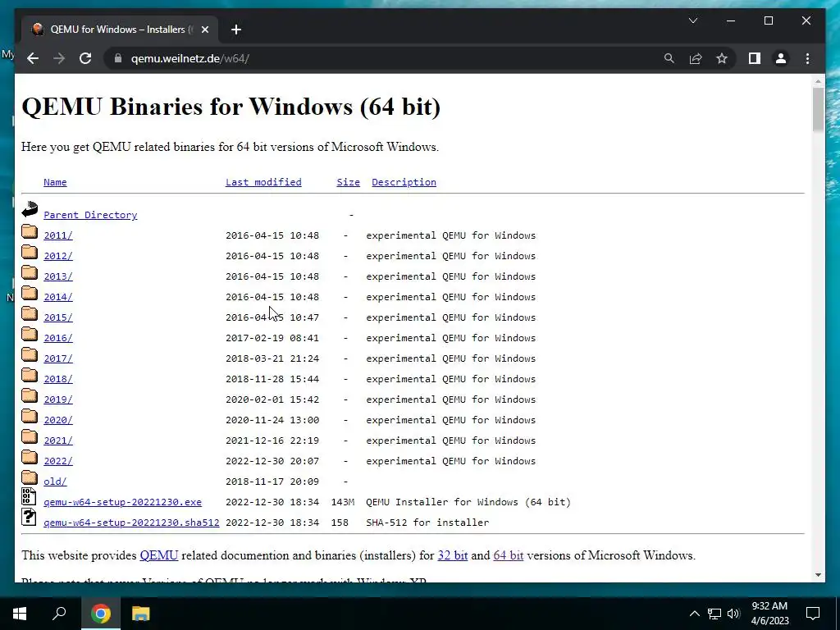
Task: Open the Chrome profile menu
Action: [781, 58]
